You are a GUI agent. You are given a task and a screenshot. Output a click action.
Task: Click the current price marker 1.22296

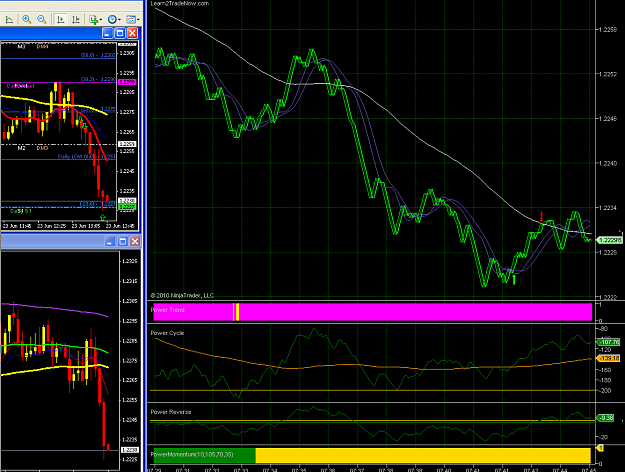click(609, 240)
